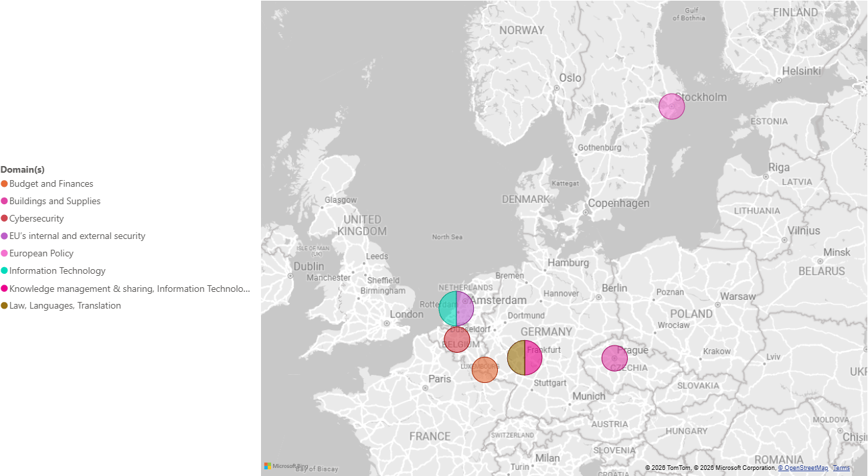
Task: Click the North Sea label
Action: (447, 237)
